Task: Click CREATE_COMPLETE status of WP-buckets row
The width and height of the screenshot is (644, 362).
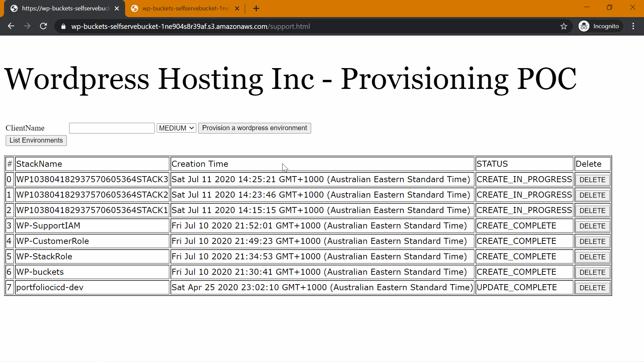Action: point(525,272)
